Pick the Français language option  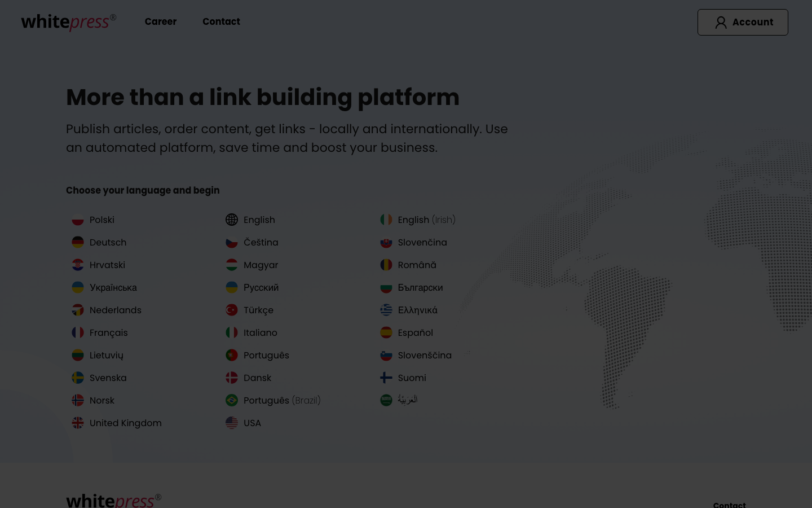(109, 332)
